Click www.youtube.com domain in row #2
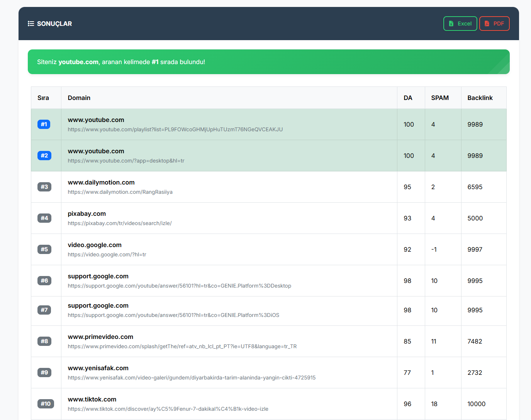The height and width of the screenshot is (420, 531). (x=96, y=151)
